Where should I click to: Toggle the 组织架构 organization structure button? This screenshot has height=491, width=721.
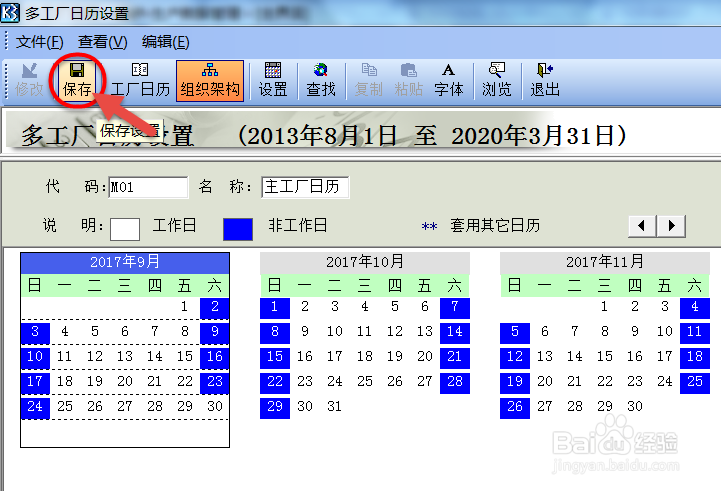[x=210, y=80]
